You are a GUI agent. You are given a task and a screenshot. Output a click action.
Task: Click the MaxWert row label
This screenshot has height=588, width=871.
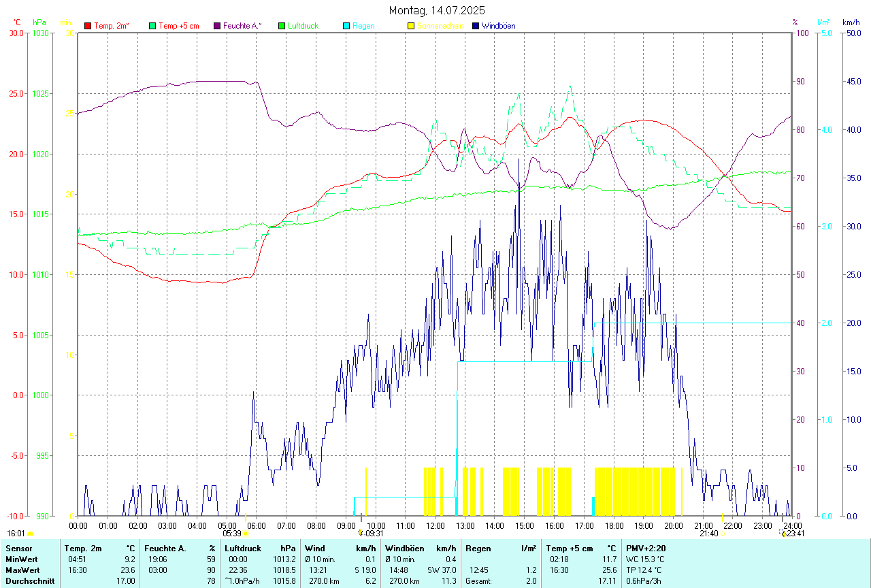pyautogui.click(x=23, y=570)
